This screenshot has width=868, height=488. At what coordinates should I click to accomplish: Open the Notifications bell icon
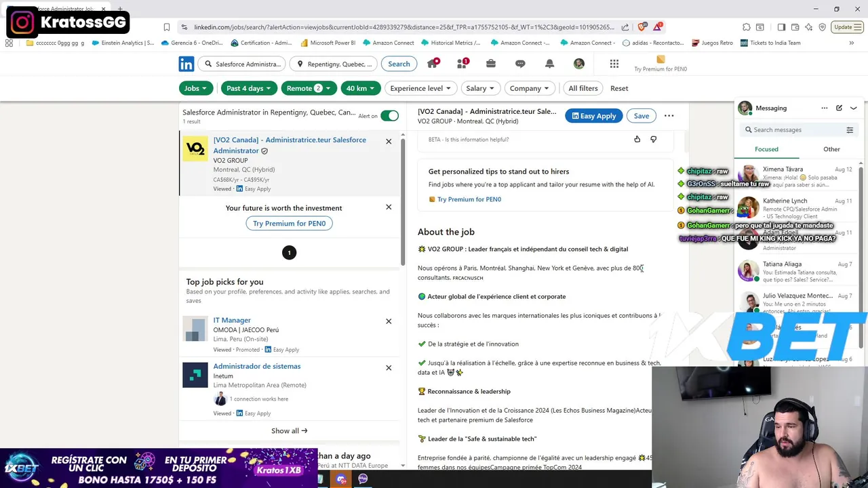pos(550,64)
